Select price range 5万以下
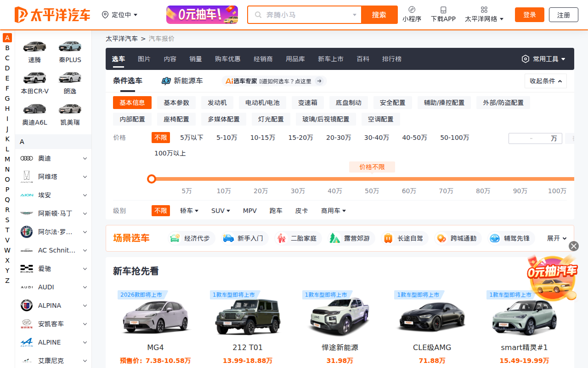Image resolution: width=588 pixels, height=368 pixels. tap(192, 138)
